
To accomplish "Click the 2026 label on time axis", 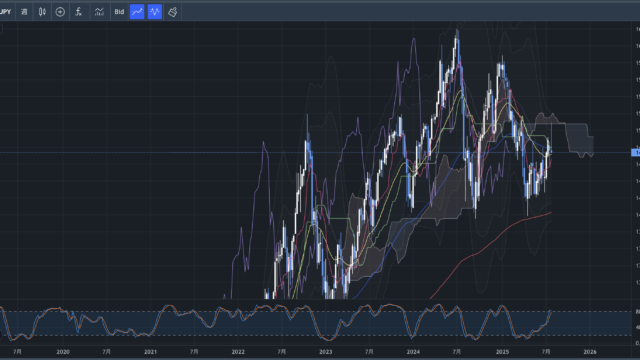I will pos(590,352).
